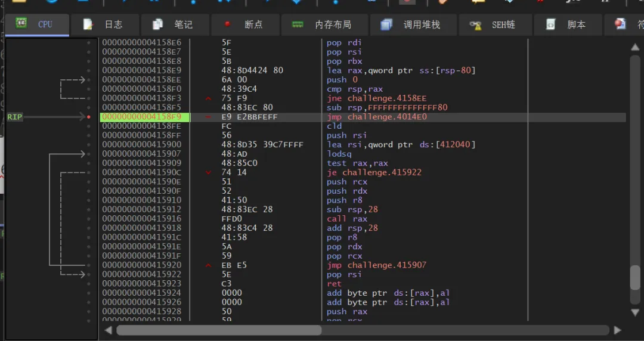Click the vertical scrollbar up arrow

(x=635, y=47)
